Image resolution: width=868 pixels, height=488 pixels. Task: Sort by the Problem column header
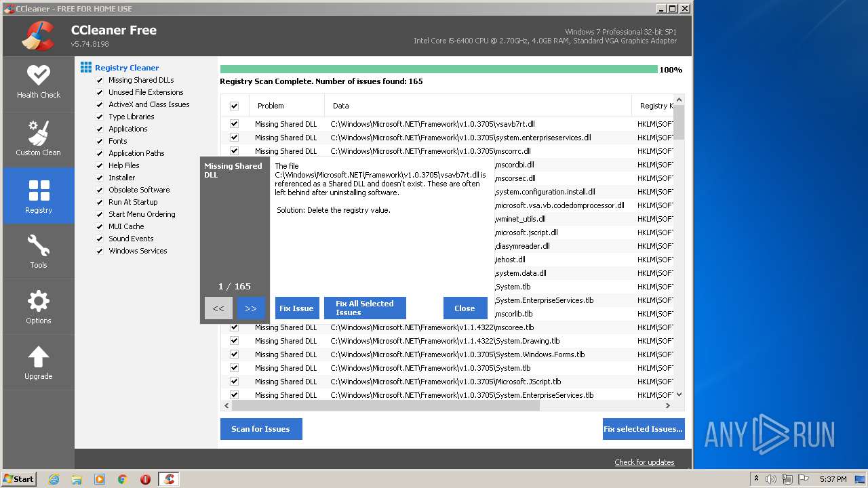pos(287,106)
